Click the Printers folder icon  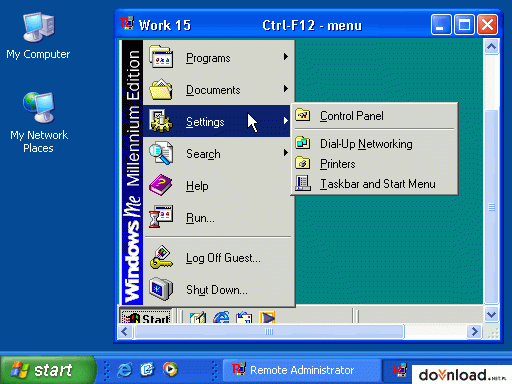tap(303, 163)
